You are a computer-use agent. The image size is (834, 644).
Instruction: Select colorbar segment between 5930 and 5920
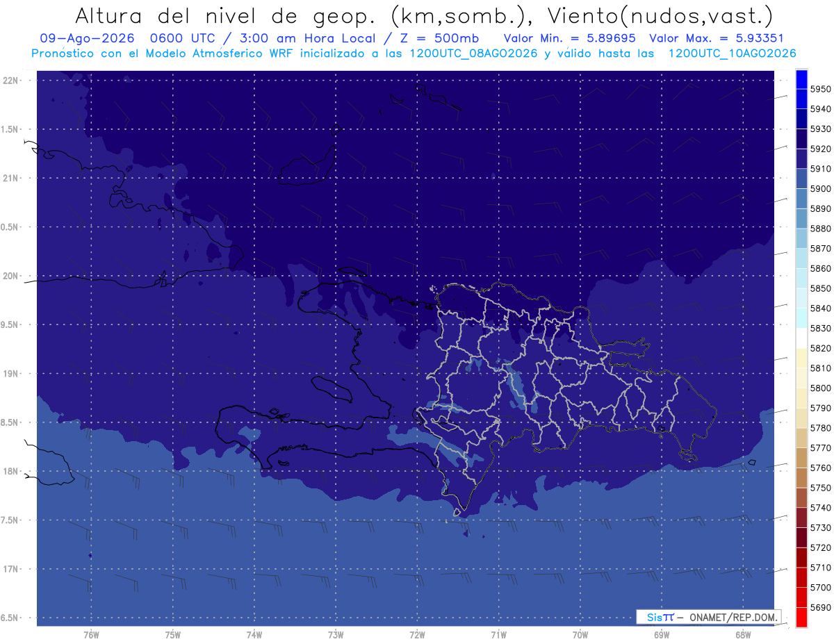pos(801,139)
